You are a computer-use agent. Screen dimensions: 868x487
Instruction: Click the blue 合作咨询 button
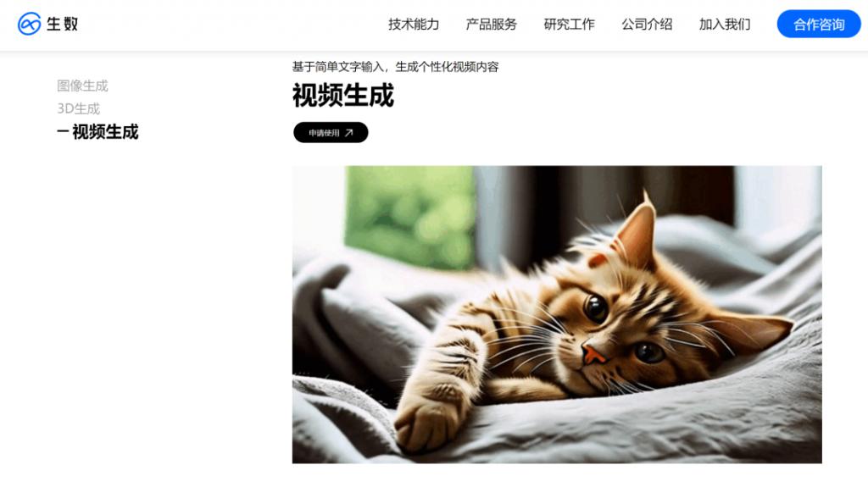click(x=819, y=24)
